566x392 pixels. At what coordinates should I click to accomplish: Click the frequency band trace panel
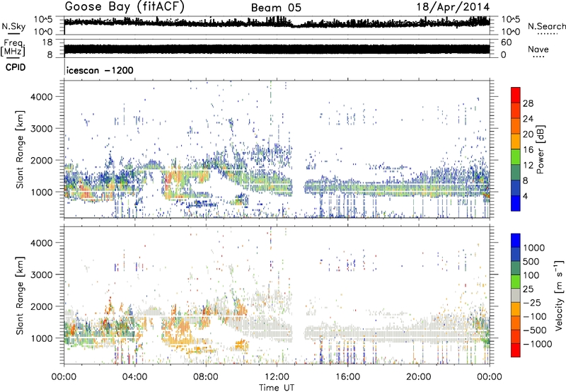click(277, 48)
